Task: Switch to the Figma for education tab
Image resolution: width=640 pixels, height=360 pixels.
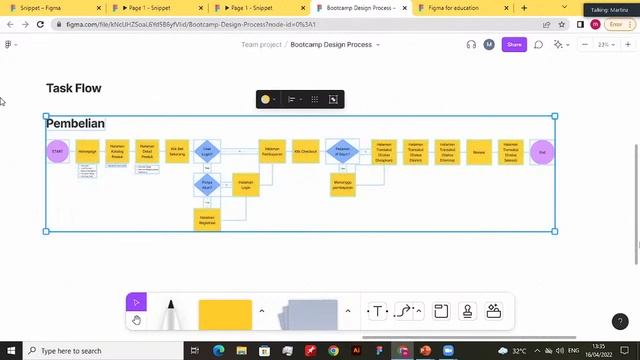Action: (x=463, y=8)
